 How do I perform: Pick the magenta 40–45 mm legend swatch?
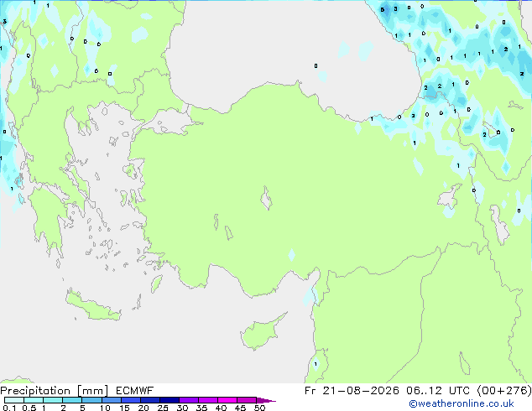(x=227, y=400)
